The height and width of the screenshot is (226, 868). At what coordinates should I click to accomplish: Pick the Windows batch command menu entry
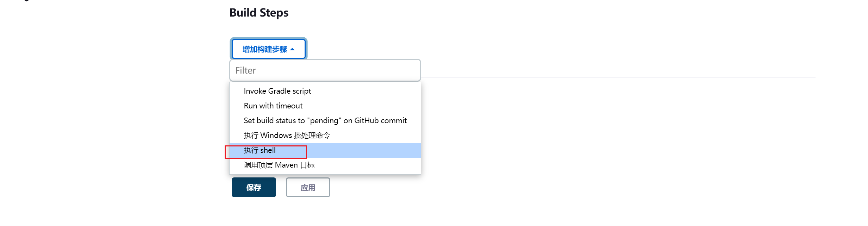click(x=325, y=135)
